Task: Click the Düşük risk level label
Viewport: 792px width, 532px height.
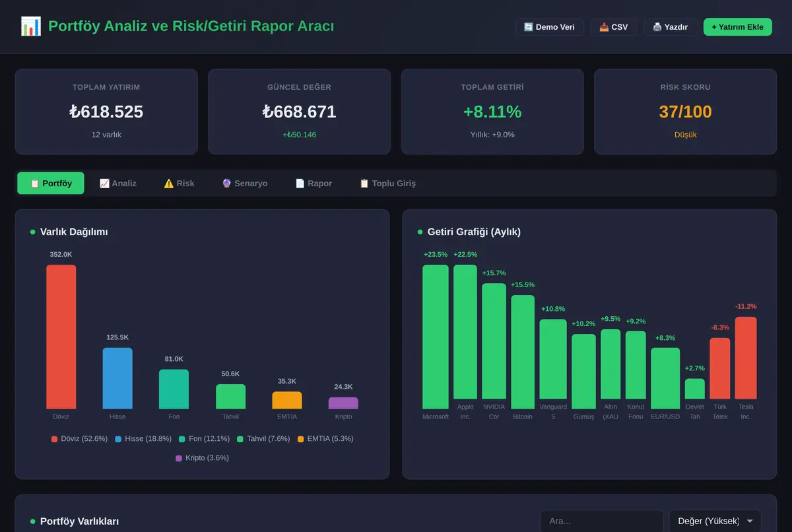Action: tap(686, 135)
